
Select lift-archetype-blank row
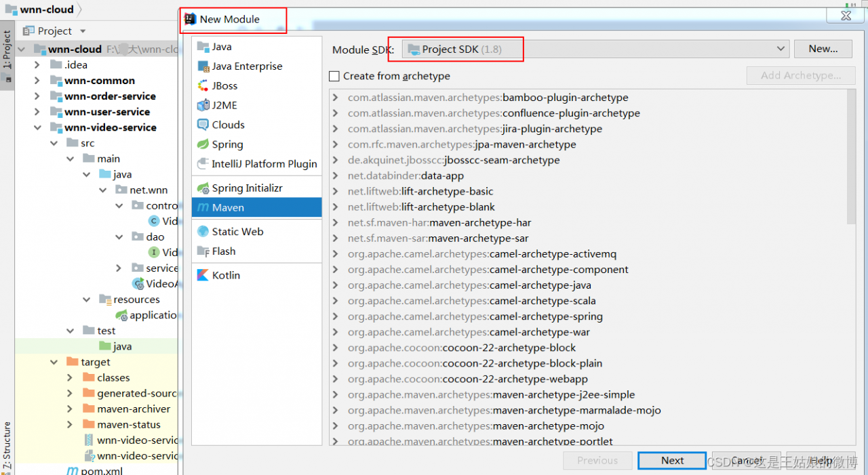pyautogui.click(x=589, y=207)
